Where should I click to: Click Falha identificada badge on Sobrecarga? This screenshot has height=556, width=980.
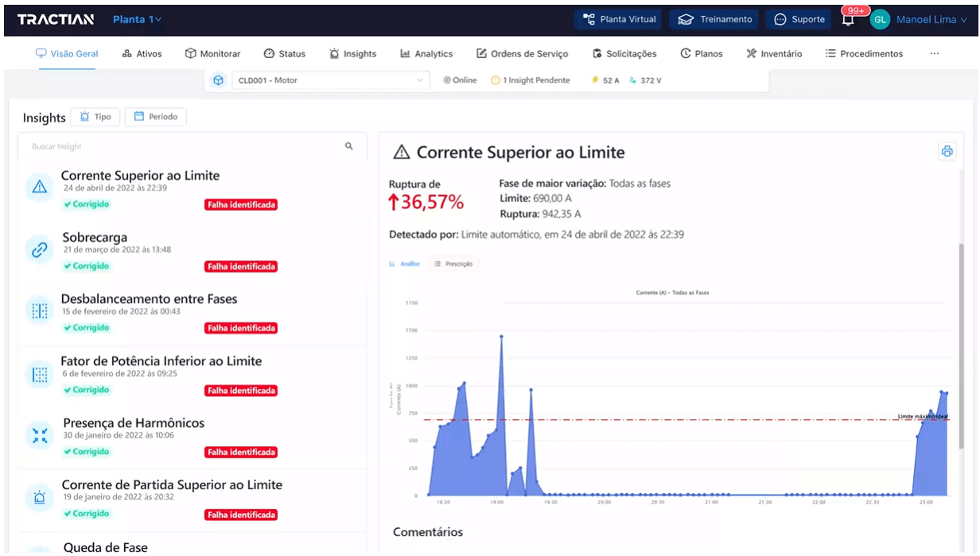(241, 266)
